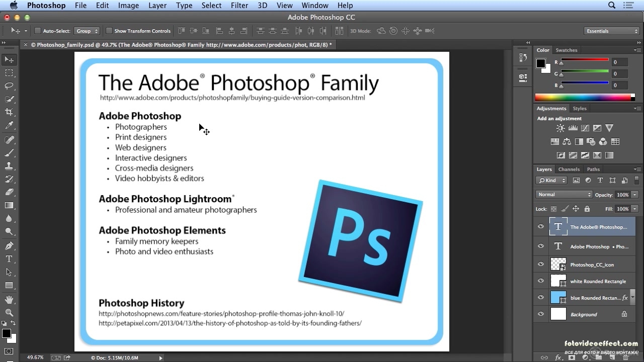Add a Curves adjustment
The height and width of the screenshot is (362, 644).
click(585, 128)
